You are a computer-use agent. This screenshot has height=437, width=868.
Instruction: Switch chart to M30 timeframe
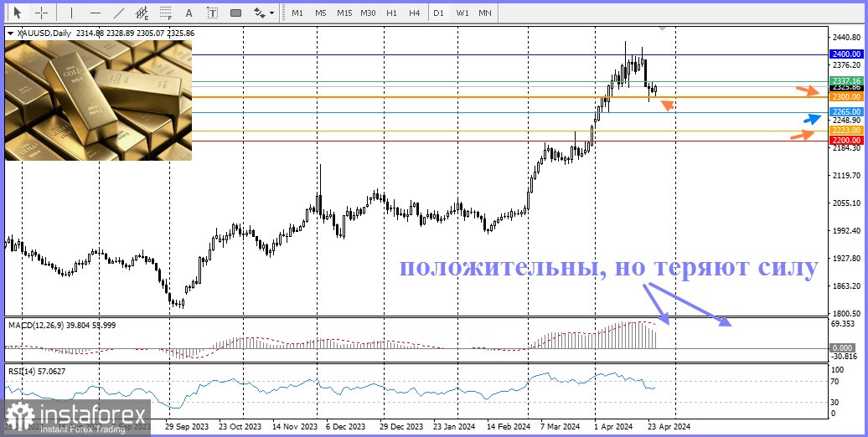[x=368, y=13]
